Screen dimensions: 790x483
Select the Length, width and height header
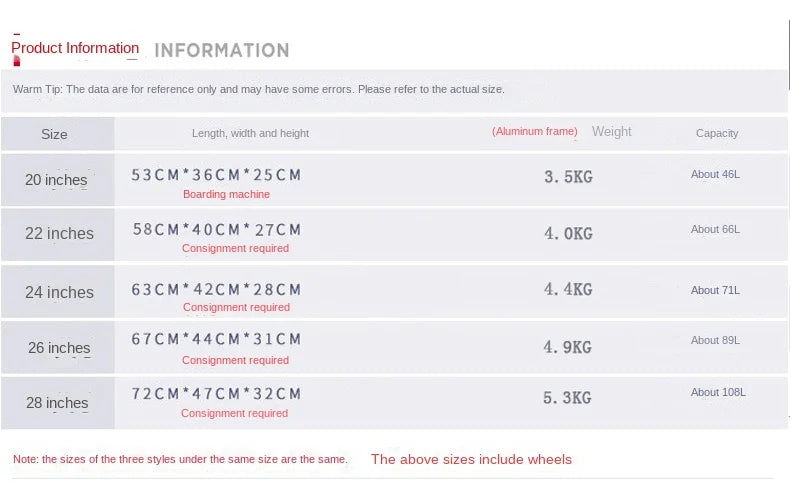(x=250, y=133)
